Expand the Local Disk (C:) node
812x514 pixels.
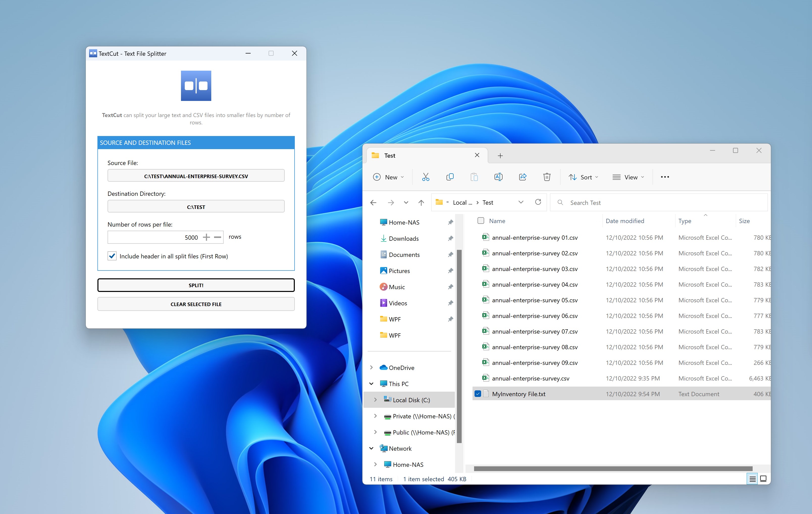click(x=375, y=400)
